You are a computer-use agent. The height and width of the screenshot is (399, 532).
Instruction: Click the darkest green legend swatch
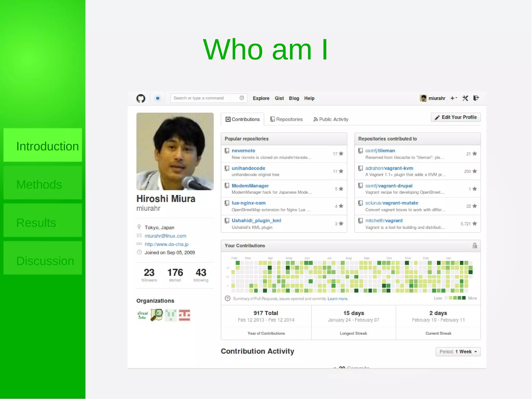pos(464,298)
